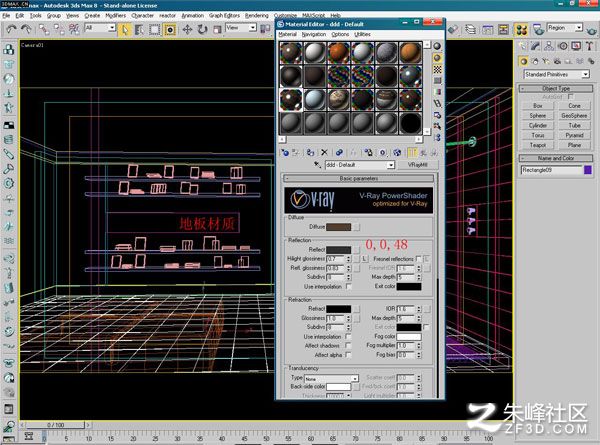Open the Standard Primitives category dropdown
This screenshot has width=600, height=445.
click(556, 74)
